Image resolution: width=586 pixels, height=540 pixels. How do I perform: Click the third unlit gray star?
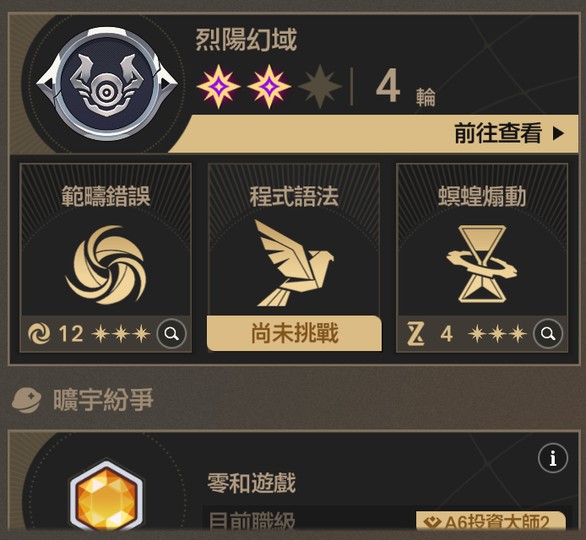click(x=320, y=87)
